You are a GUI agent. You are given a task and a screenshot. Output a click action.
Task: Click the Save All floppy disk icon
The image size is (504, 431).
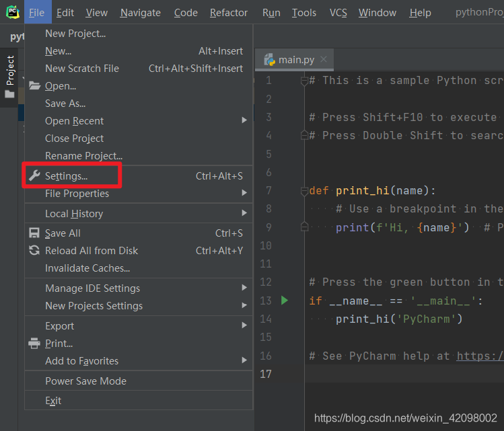[34, 233]
